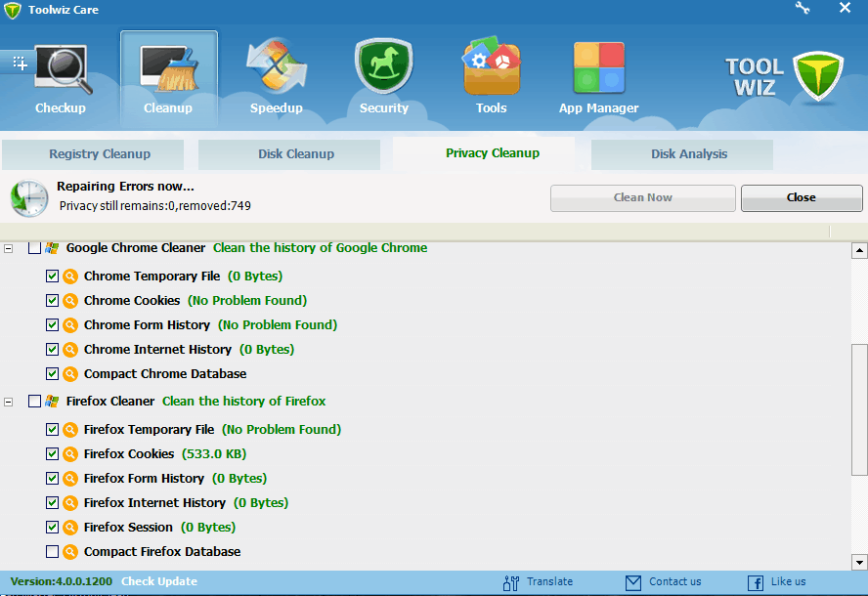Check the Firefox Cleaner group checkbox
Screen dimensions: 868x596
(34, 402)
